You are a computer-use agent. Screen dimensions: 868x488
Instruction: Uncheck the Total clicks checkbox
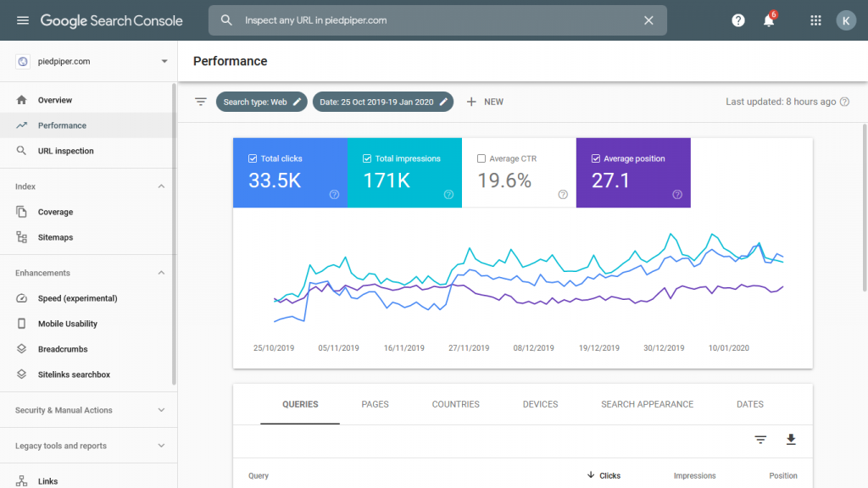(253, 158)
